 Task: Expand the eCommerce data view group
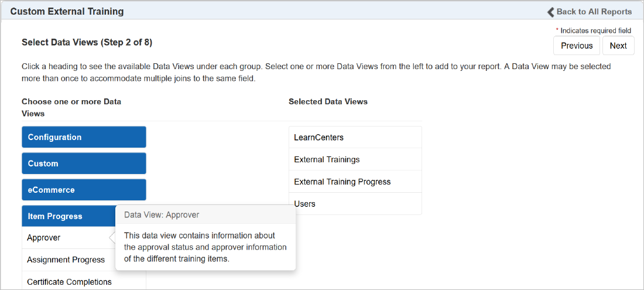[x=84, y=190]
